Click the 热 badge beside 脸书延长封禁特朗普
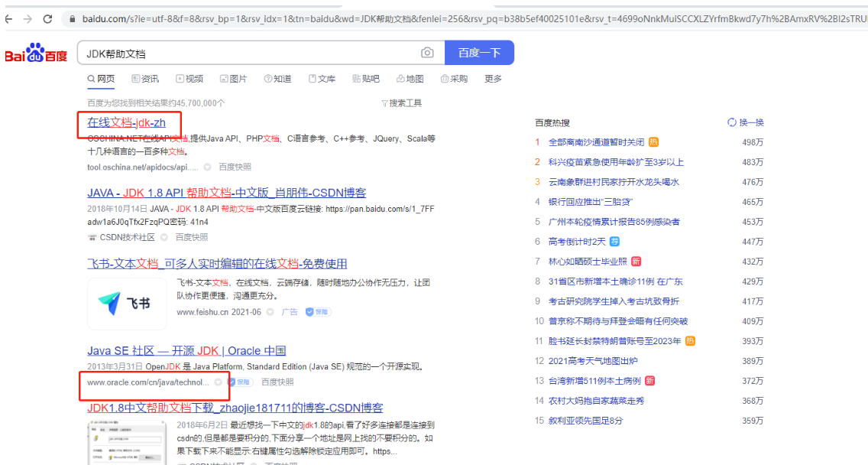This screenshot has width=868, height=465. pos(690,341)
